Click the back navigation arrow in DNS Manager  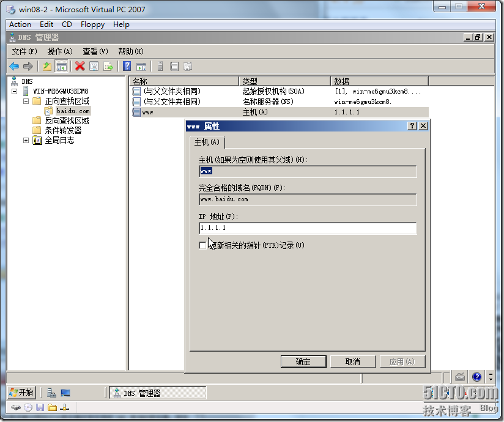tap(14, 66)
